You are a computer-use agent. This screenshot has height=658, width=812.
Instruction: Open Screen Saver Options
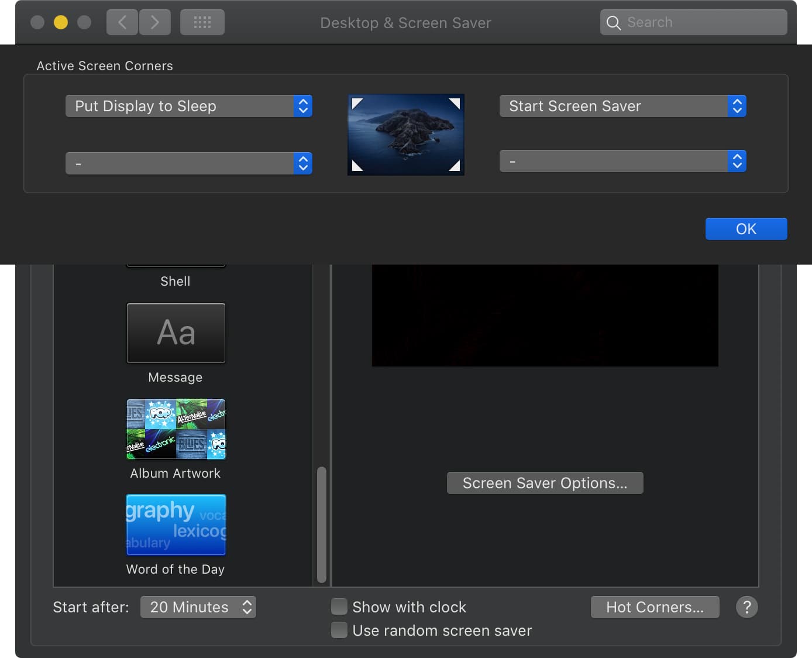tap(545, 483)
